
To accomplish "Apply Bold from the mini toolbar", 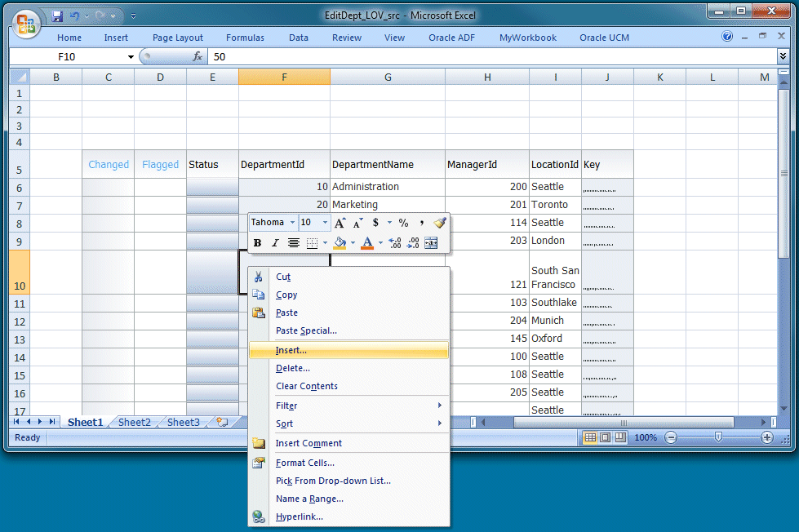I will (257, 243).
